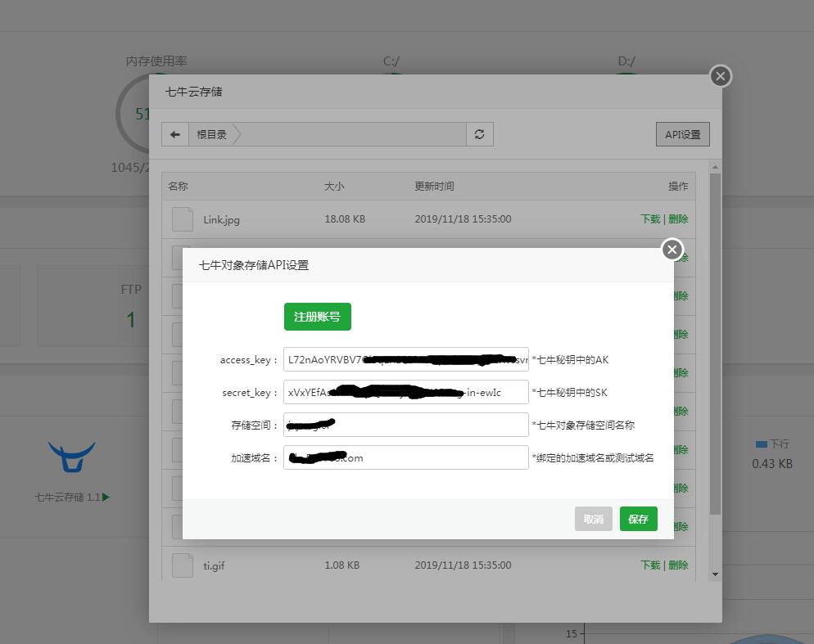Image resolution: width=814 pixels, height=644 pixels.
Task: Click the FTP count on background panel
Action: tap(131, 320)
